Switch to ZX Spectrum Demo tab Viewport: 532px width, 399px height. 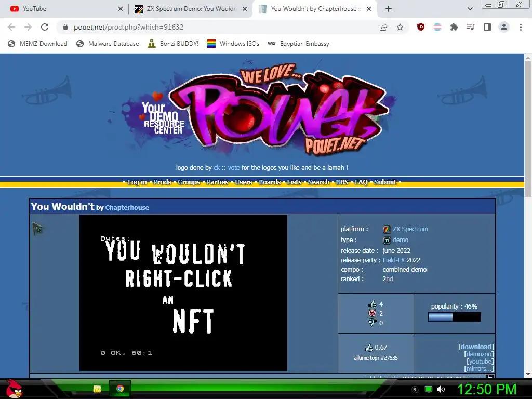(190, 9)
